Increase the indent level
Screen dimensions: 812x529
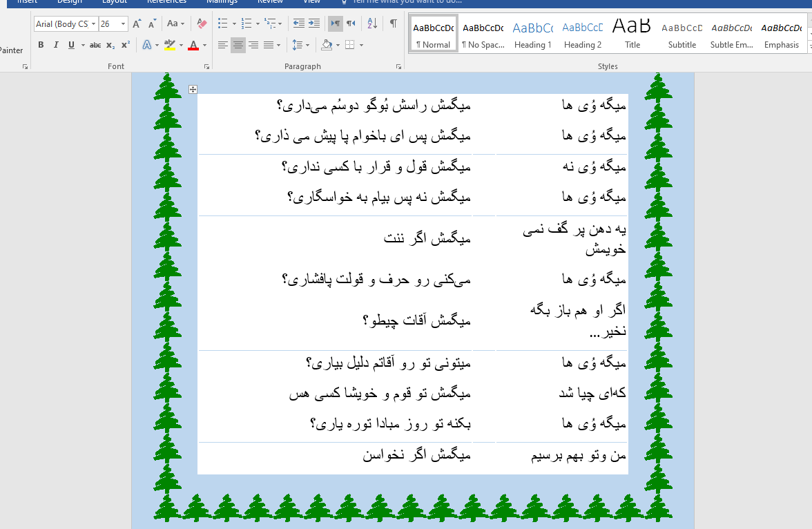pos(316,23)
